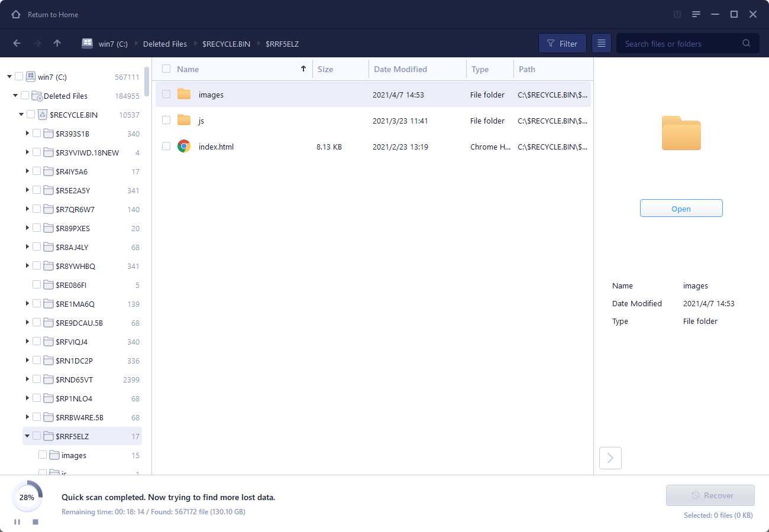
Task: Switch view using the list view icon
Action: 602,43
